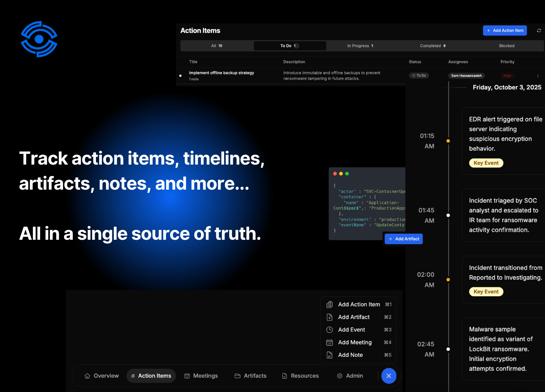Open the To Do status pill
The width and height of the screenshot is (545, 392).
(419, 75)
